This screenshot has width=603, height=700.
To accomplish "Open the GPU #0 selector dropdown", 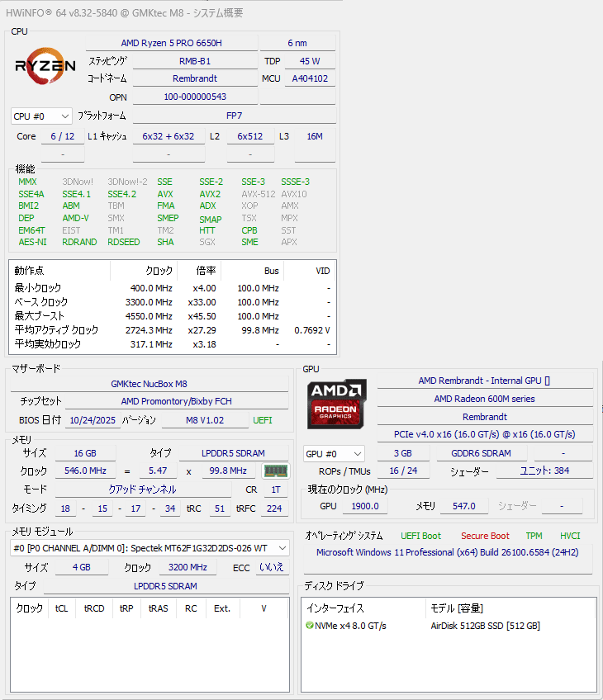I will pyautogui.click(x=335, y=453).
